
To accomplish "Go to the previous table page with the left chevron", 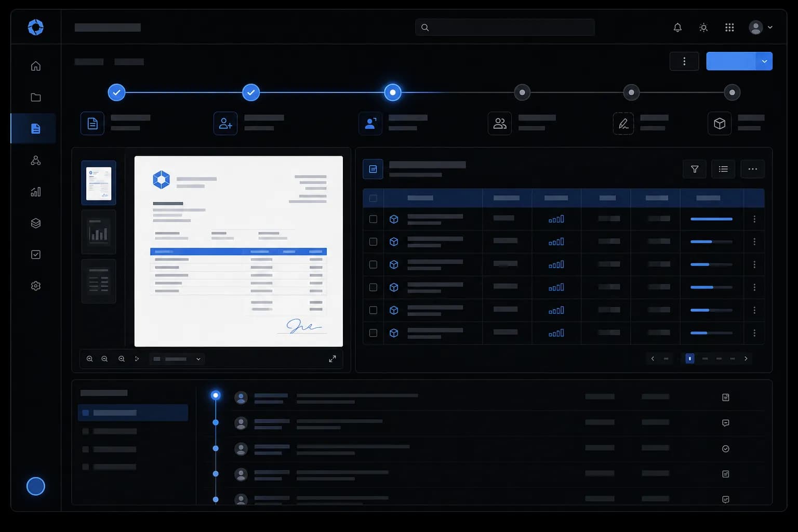I will (653, 358).
